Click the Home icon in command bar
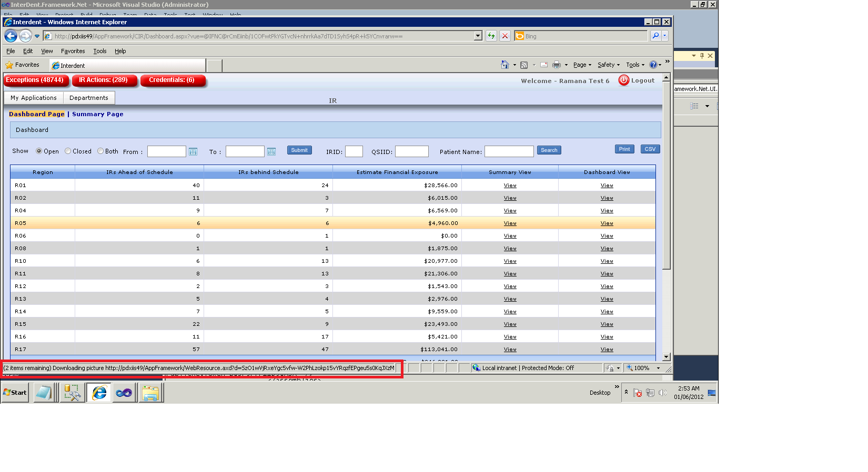 504,65
